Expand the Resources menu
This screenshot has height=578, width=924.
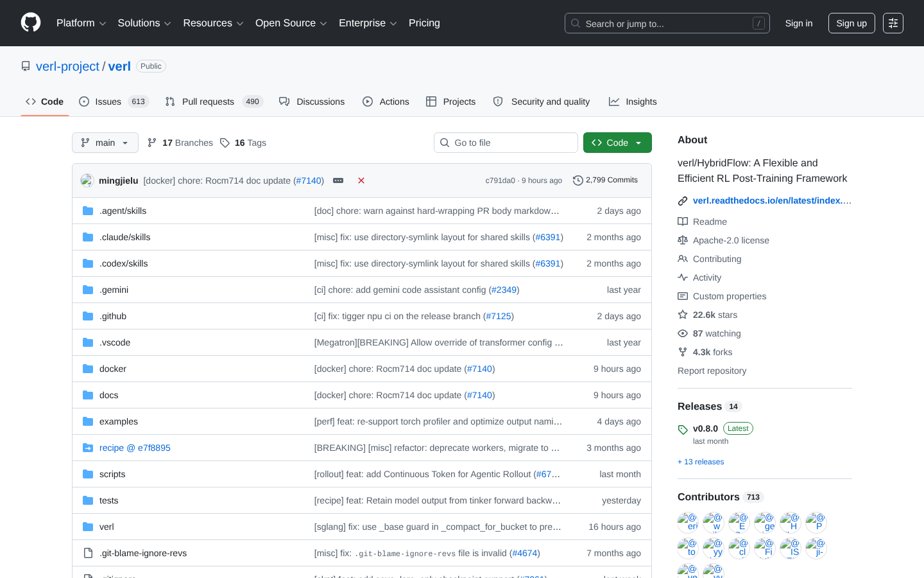(x=213, y=23)
